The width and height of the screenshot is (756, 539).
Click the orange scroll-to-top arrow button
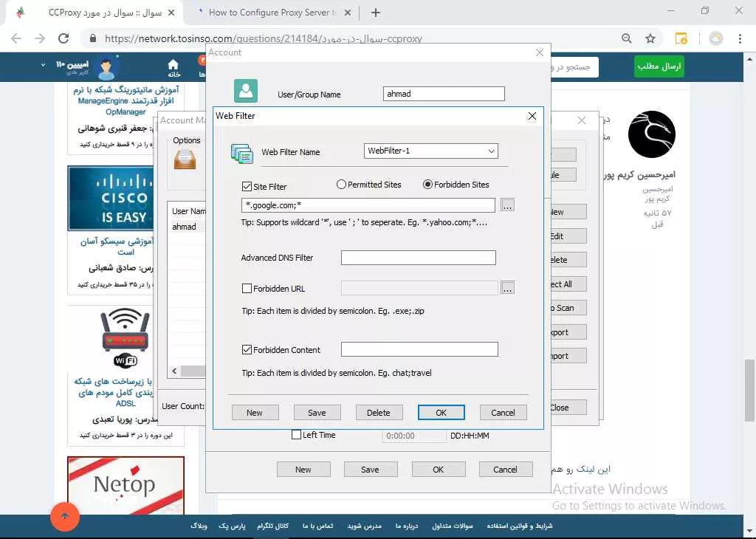[x=65, y=516]
